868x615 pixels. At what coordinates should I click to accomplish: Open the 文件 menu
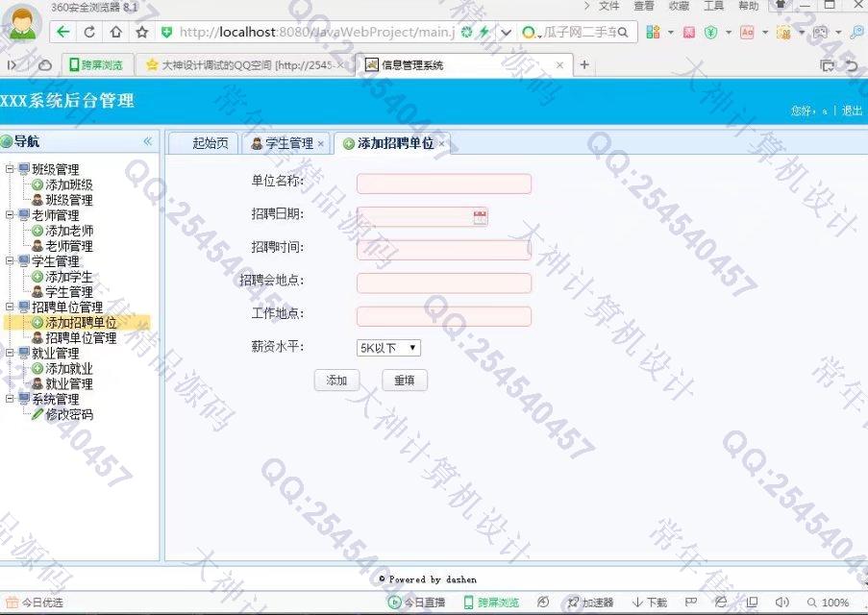[x=608, y=6]
